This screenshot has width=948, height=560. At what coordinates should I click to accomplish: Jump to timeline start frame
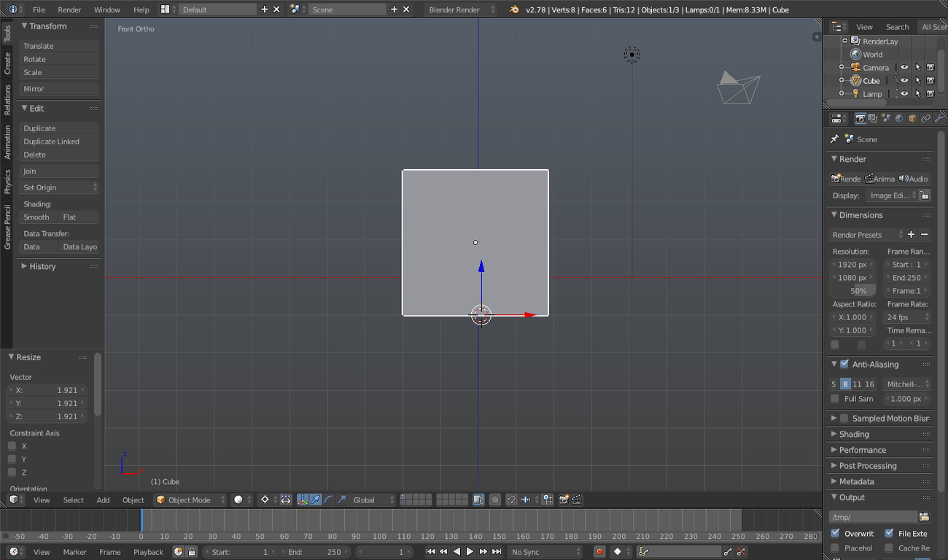click(x=430, y=552)
